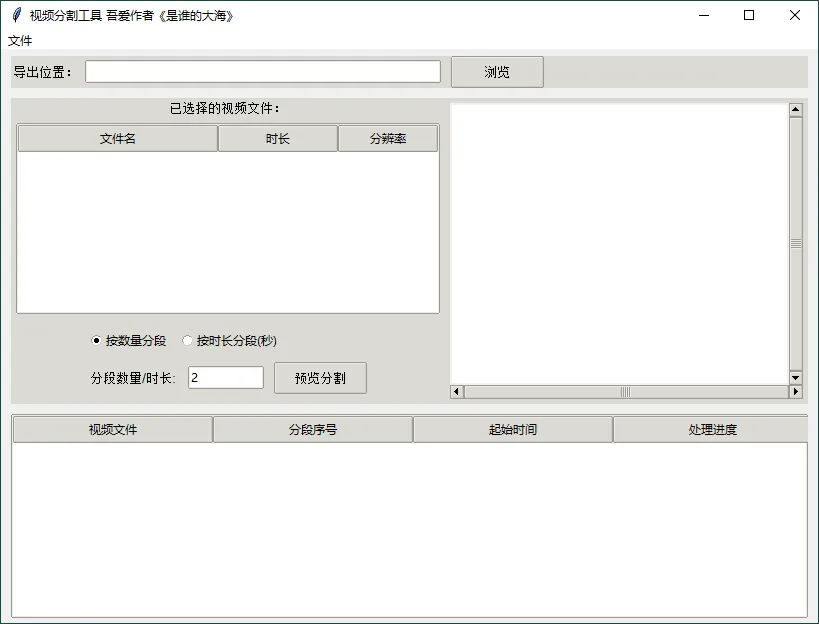Select the 分辨率 column header

(387, 137)
